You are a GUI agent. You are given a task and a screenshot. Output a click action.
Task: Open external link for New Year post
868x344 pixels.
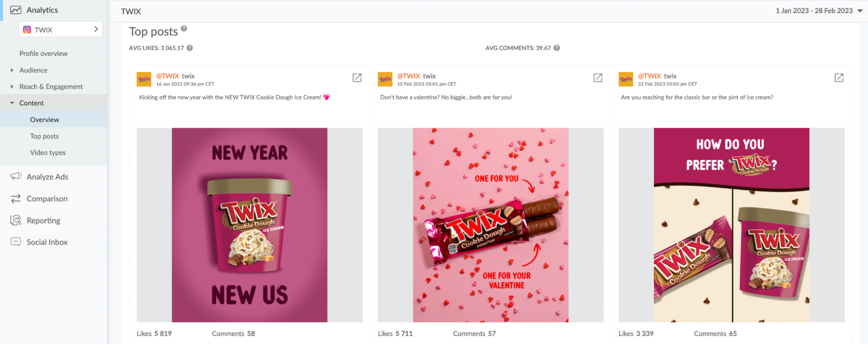point(357,78)
